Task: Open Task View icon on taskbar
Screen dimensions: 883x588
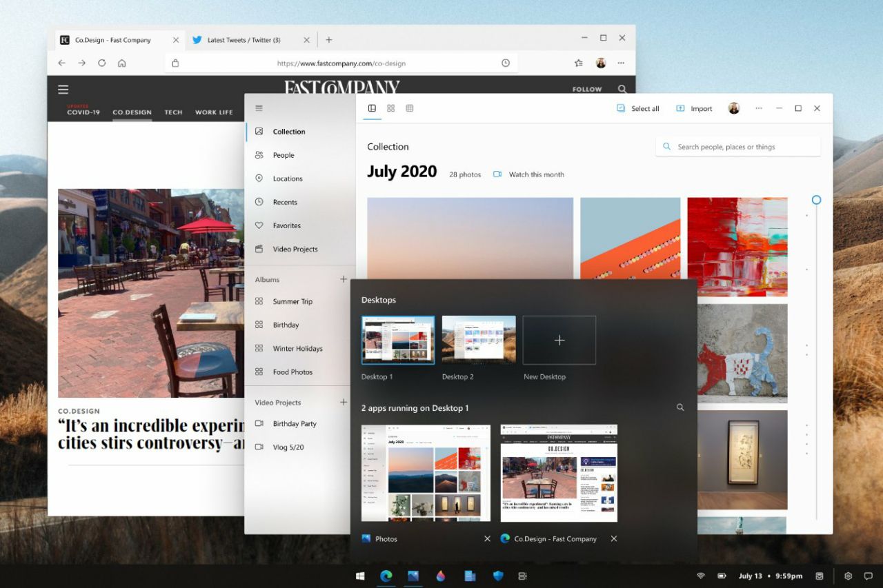Action: coord(522,576)
